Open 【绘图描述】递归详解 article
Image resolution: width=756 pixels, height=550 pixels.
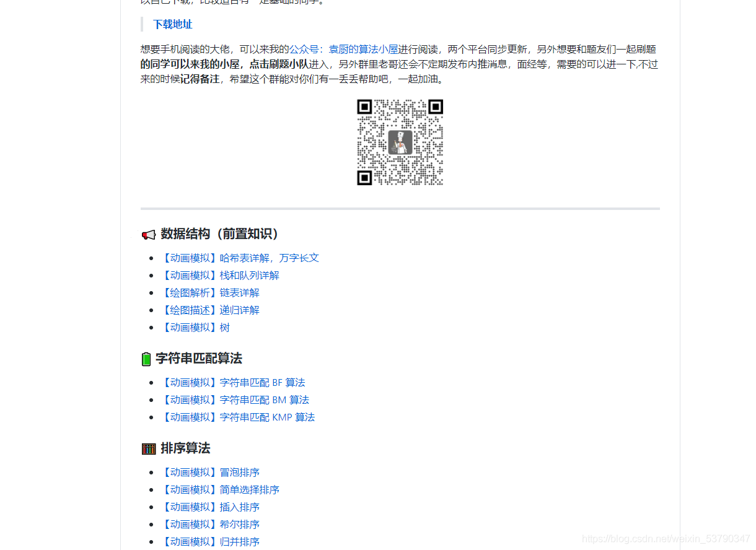[210, 310]
